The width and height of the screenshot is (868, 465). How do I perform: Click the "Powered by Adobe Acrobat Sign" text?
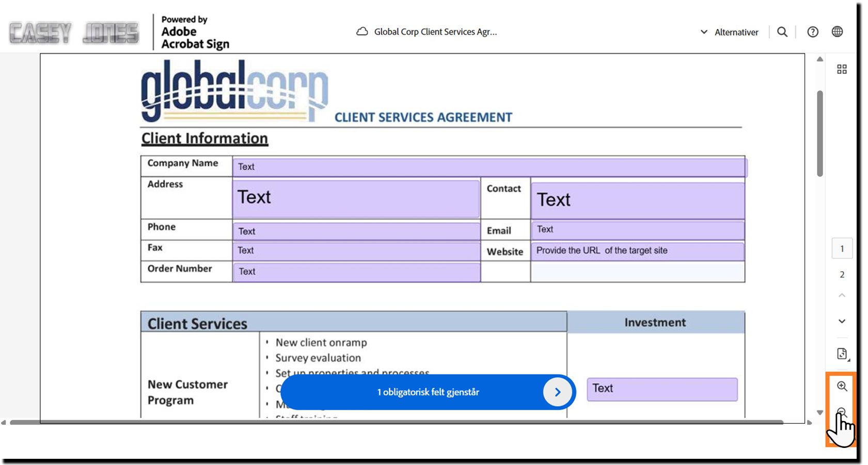195,33
